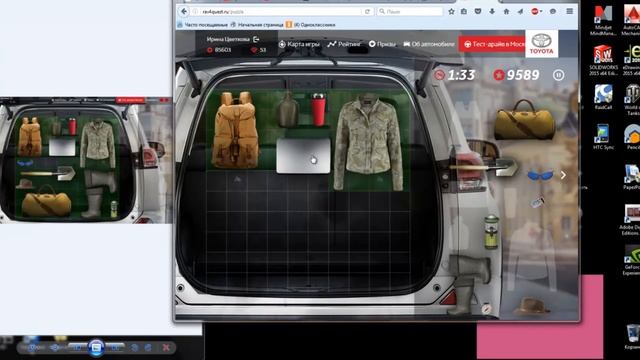Open the Pocket icon in the toolbar
This screenshot has width=640, height=360.
[x=478, y=11]
